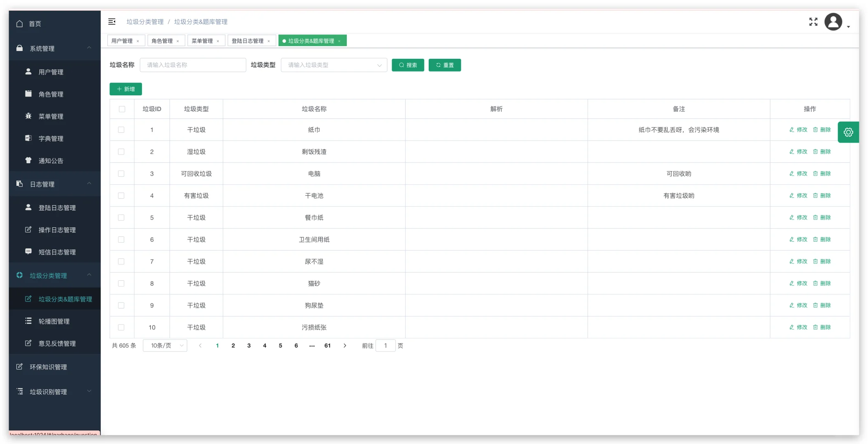The width and height of the screenshot is (868, 444).
Task: Check the select-all header checkbox
Action: pyautogui.click(x=122, y=109)
